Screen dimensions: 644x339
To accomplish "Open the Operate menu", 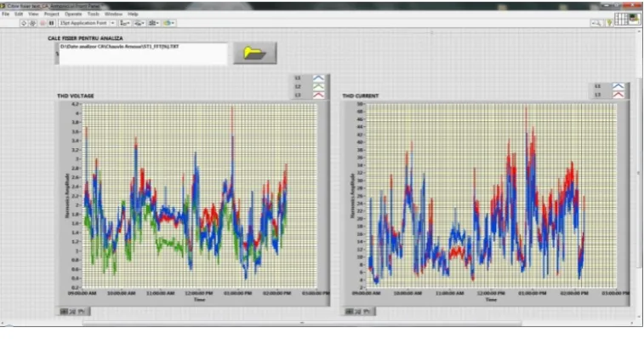I will [x=73, y=14].
